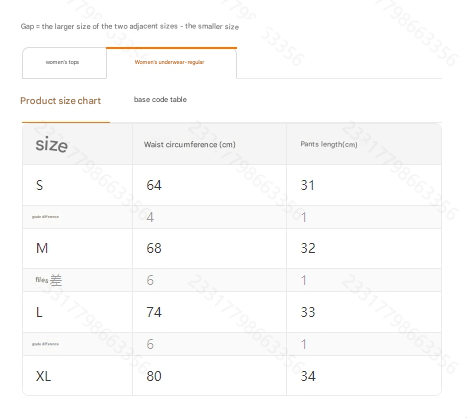
Task: Select the L size row label
Action: (x=39, y=312)
